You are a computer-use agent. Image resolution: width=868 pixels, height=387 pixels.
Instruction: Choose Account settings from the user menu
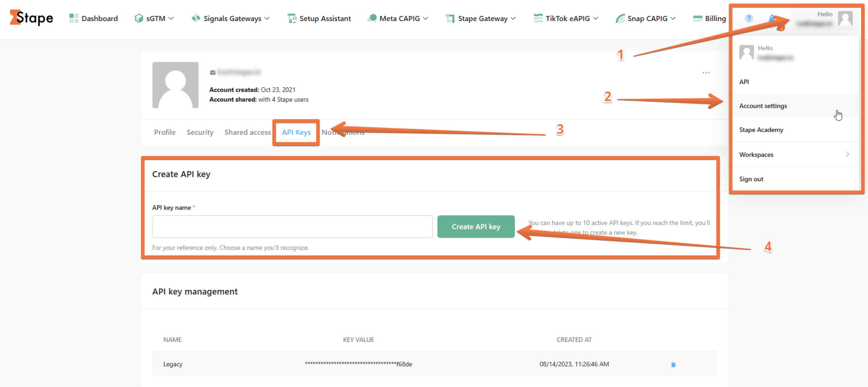(763, 106)
